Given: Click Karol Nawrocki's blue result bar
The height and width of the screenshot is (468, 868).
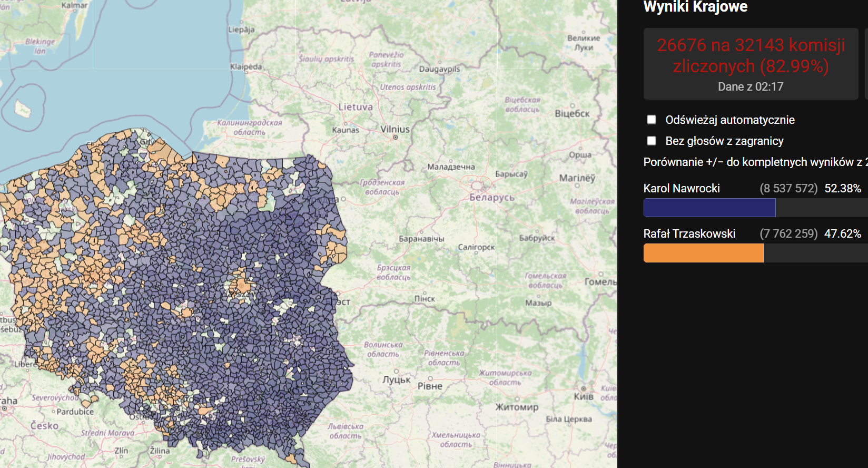Looking at the screenshot, I should [709, 208].
